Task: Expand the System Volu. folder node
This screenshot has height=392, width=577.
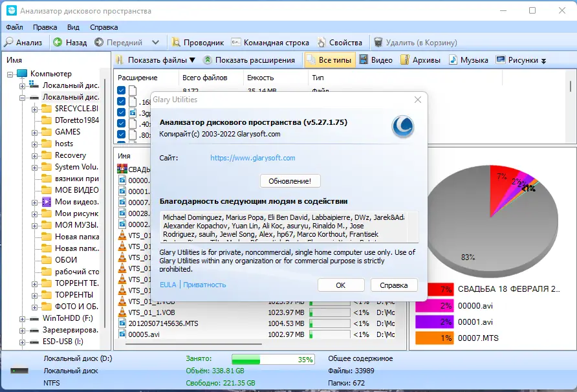Action: pyautogui.click(x=34, y=168)
